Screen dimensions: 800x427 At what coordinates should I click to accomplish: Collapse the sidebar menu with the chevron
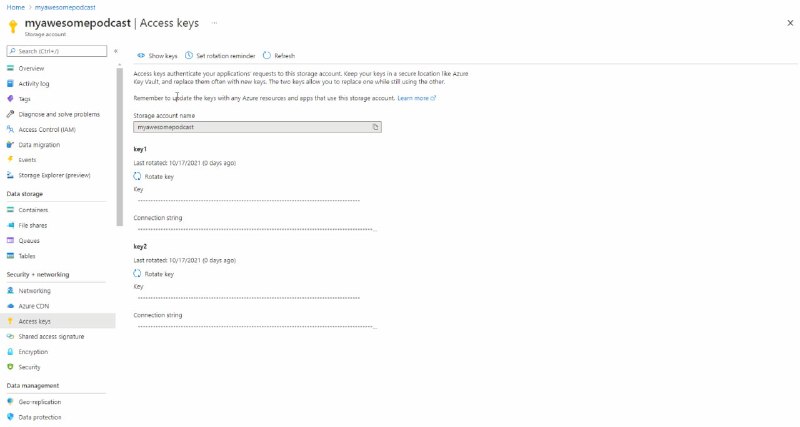[x=116, y=51]
